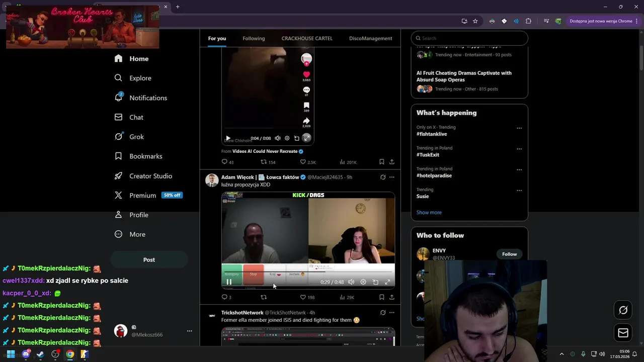This screenshot has width=644, height=362.
Task: Open Bookmarks page
Action: coord(138,156)
